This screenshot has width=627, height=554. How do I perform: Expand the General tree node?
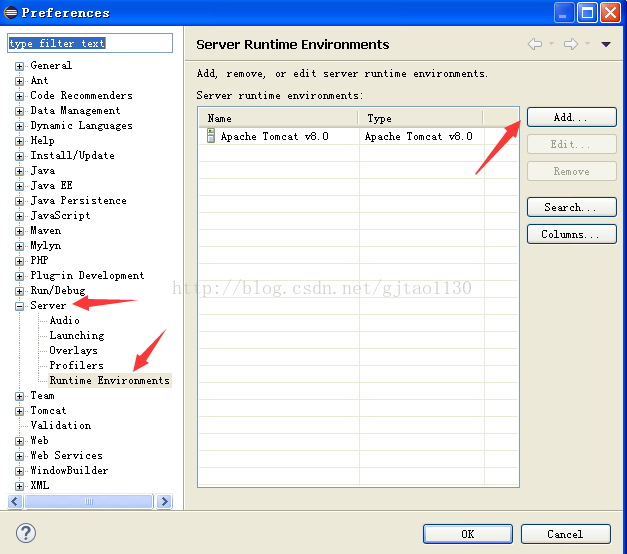(x=20, y=66)
